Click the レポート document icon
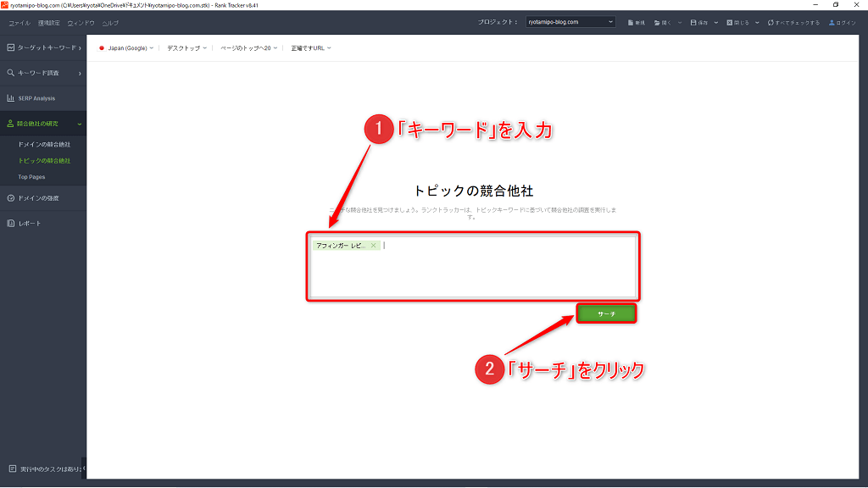The height and width of the screenshot is (488, 868). 10,224
